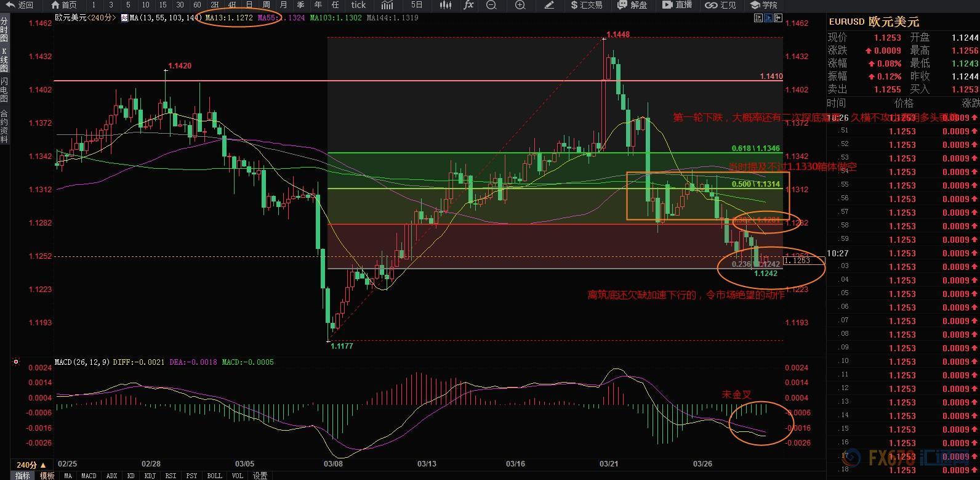Apply the KD indicator

pos(131,476)
